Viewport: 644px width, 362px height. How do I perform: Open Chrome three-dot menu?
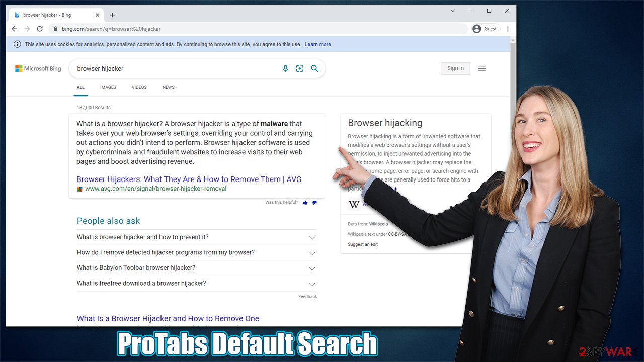click(508, 29)
